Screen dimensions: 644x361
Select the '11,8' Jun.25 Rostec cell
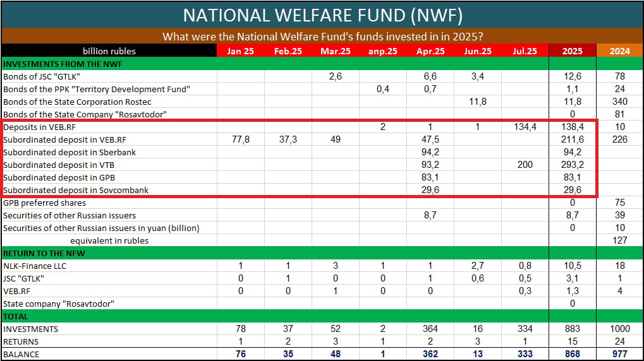click(x=478, y=102)
